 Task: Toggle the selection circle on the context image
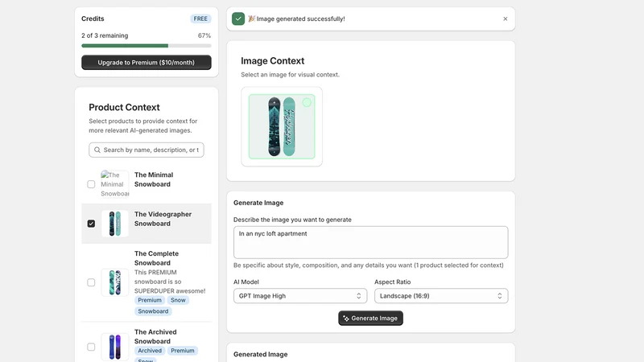click(307, 103)
